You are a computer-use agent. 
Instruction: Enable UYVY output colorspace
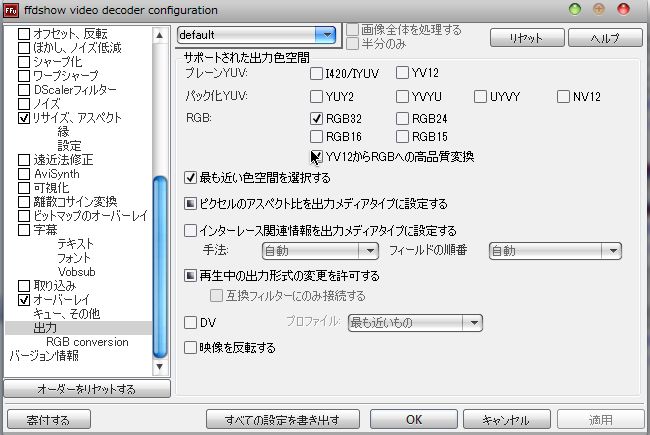pos(480,97)
